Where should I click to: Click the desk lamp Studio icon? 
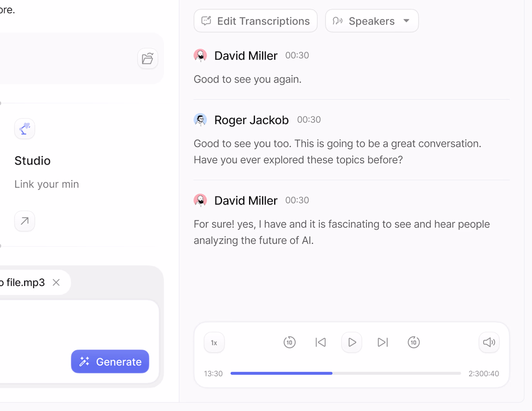[x=25, y=129]
